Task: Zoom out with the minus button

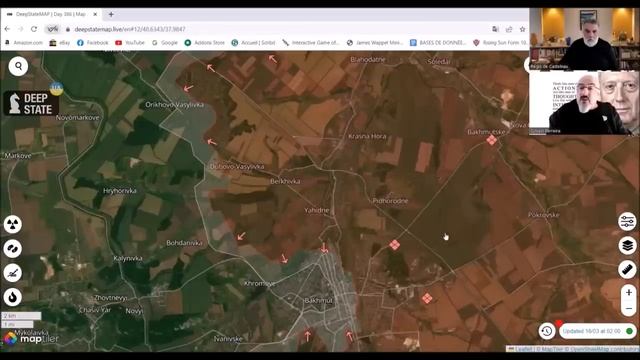Action: [629, 309]
